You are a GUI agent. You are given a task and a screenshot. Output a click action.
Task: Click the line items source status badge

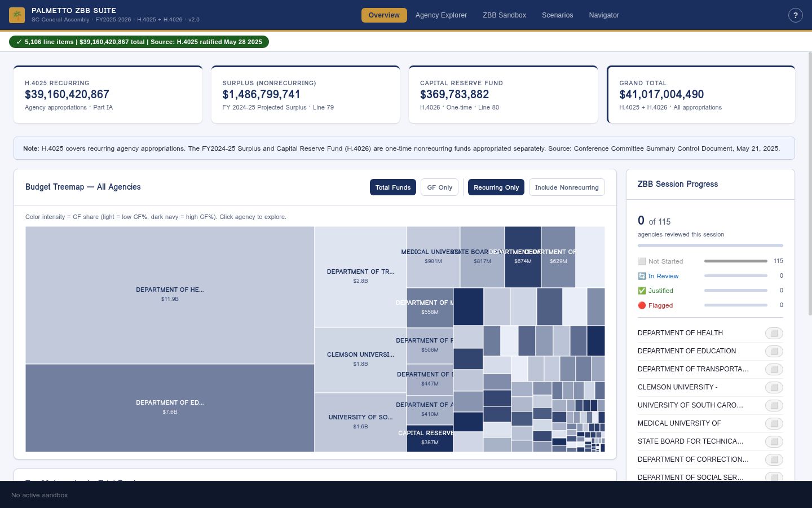click(x=139, y=42)
